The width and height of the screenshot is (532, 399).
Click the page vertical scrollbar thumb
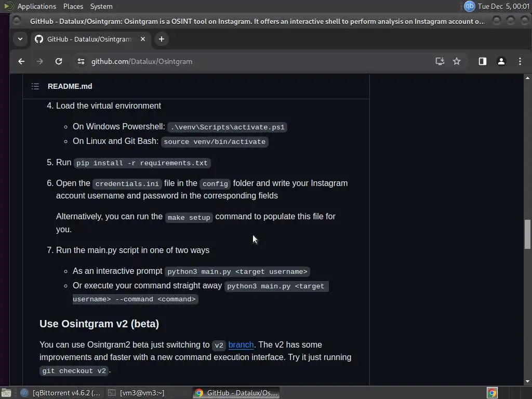coord(527,234)
